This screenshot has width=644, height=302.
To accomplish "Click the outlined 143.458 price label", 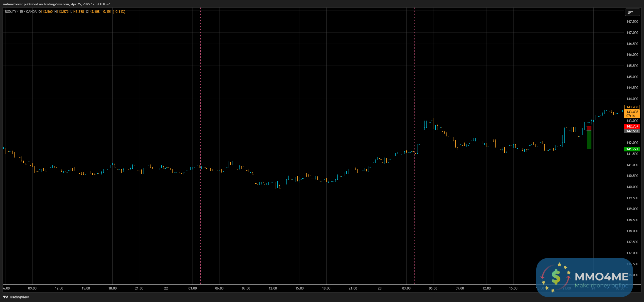I will coord(632,107).
